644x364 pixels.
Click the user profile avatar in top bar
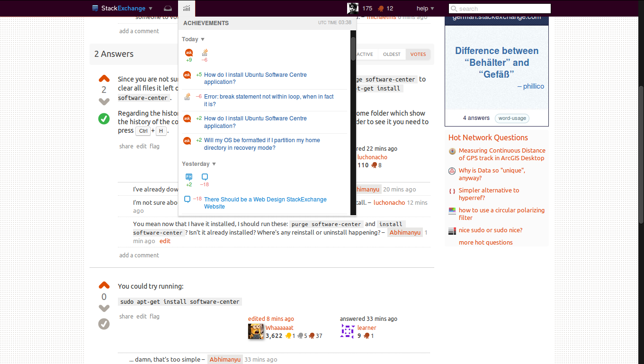(x=352, y=8)
